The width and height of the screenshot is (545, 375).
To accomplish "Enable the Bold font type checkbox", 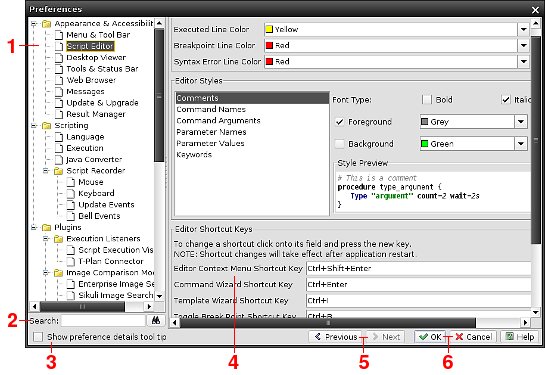I will tap(426, 100).
